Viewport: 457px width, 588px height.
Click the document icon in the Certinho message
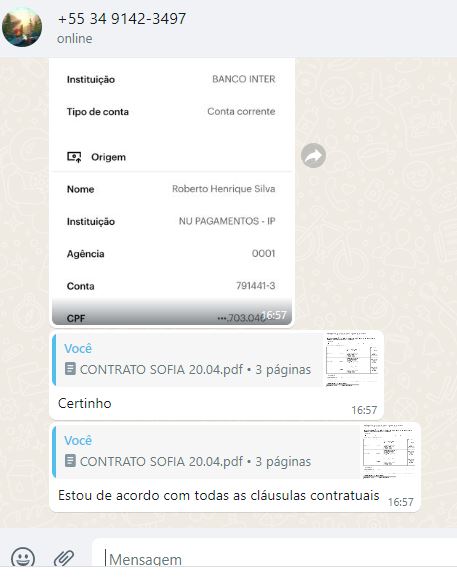pos(70,369)
